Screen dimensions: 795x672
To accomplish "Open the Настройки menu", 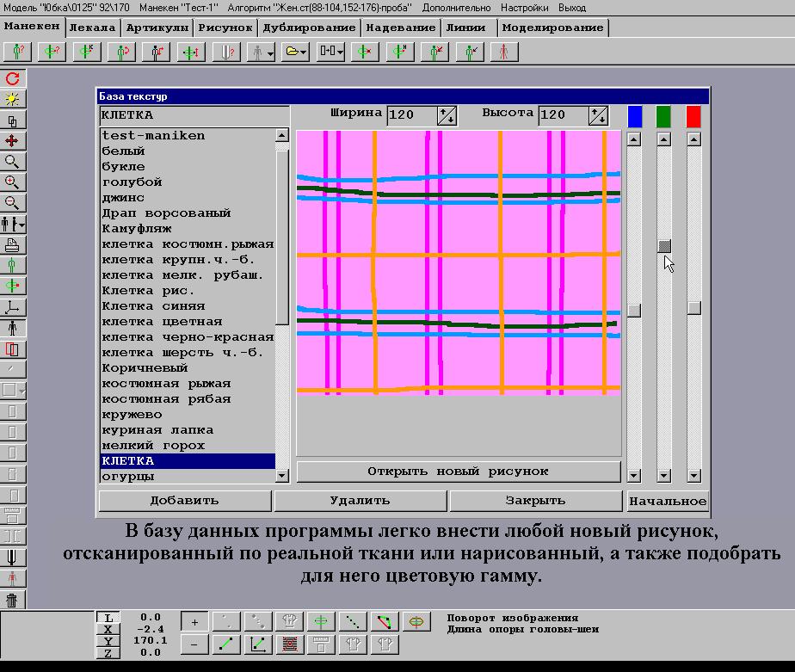I will click(x=523, y=7).
